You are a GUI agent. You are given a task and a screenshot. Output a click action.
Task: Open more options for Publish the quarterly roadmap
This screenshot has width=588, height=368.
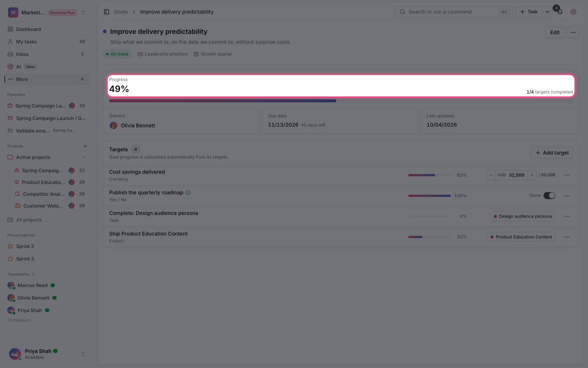point(567,196)
